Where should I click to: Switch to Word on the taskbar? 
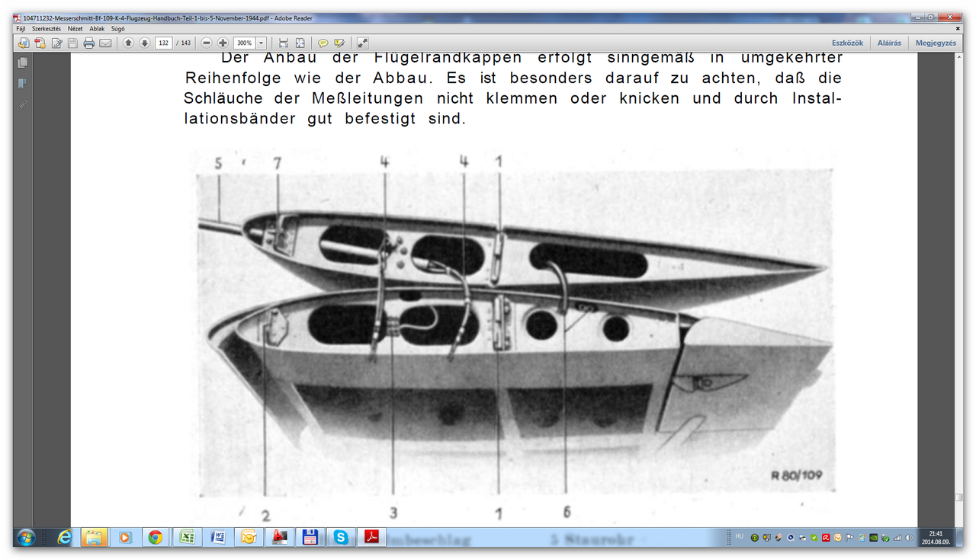point(217,537)
